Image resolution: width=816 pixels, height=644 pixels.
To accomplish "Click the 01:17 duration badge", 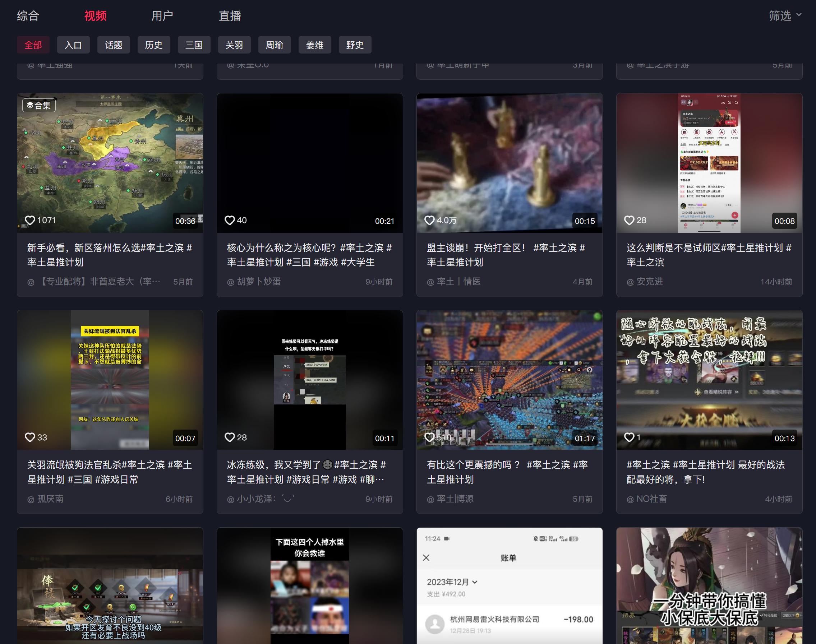I will (x=585, y=438).
